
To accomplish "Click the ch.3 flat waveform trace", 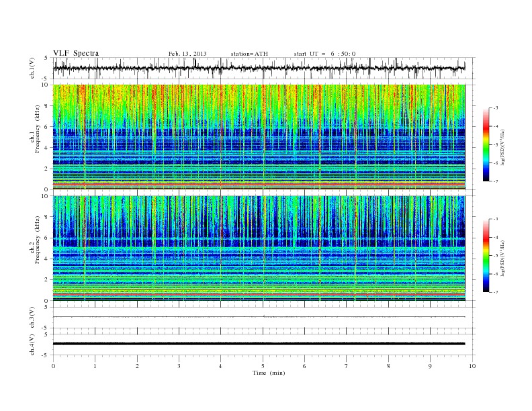I will pyautogui.click(x=259, y=317).
